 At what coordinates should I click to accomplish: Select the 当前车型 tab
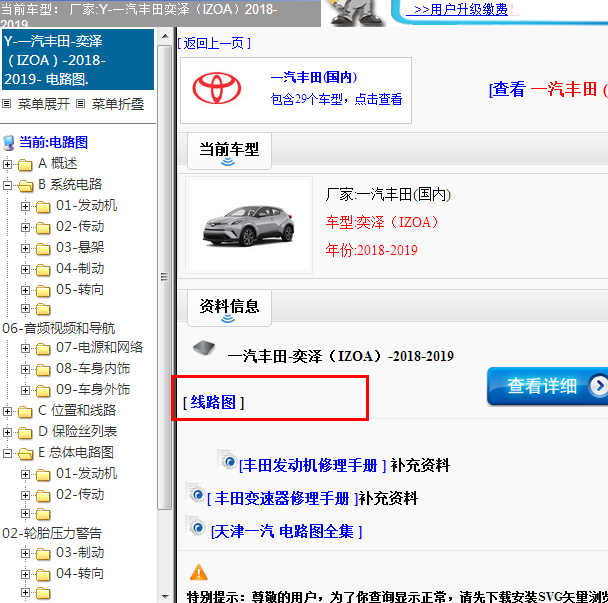[x=229, y=151]
